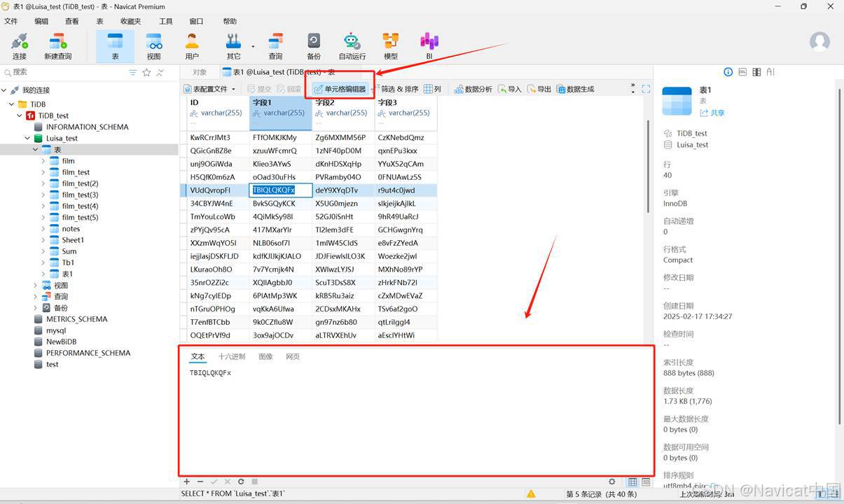
Task: Click the refresh icon in record bar
Action: click(x=241, y=482)
